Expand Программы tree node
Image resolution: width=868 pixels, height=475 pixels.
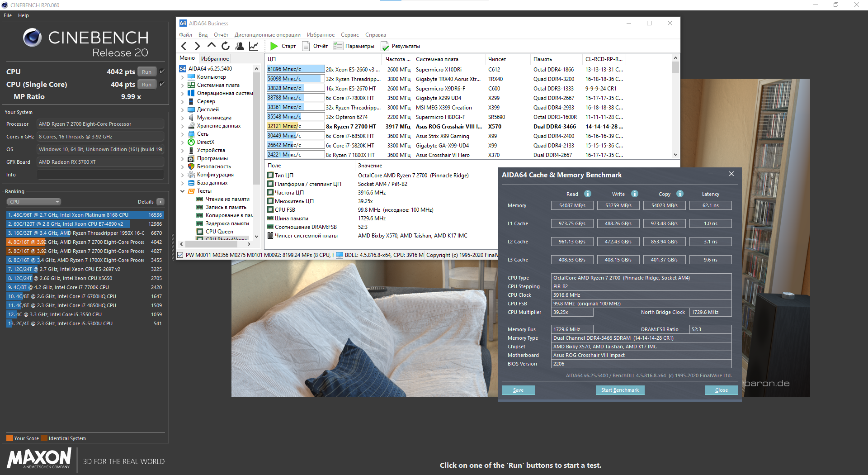pos(183,158)
